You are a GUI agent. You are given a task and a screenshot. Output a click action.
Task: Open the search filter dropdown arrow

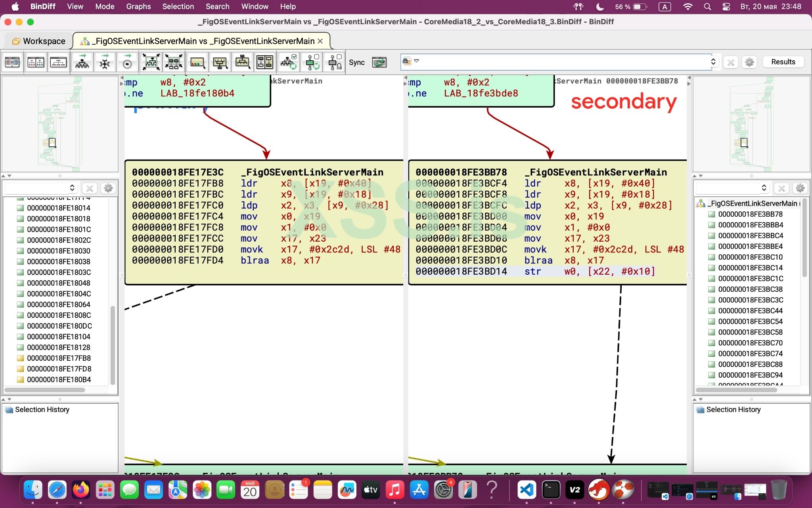[417, 62]
